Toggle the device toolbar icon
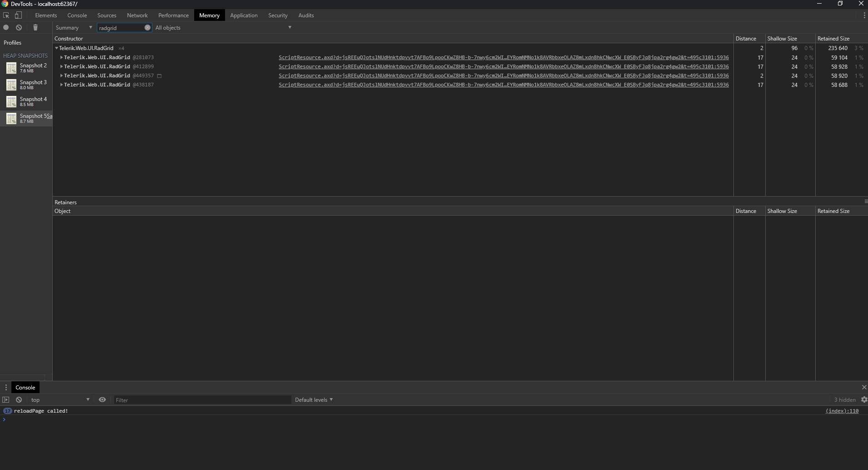This screenshot has height=470, width=868. tap(18, 15)
